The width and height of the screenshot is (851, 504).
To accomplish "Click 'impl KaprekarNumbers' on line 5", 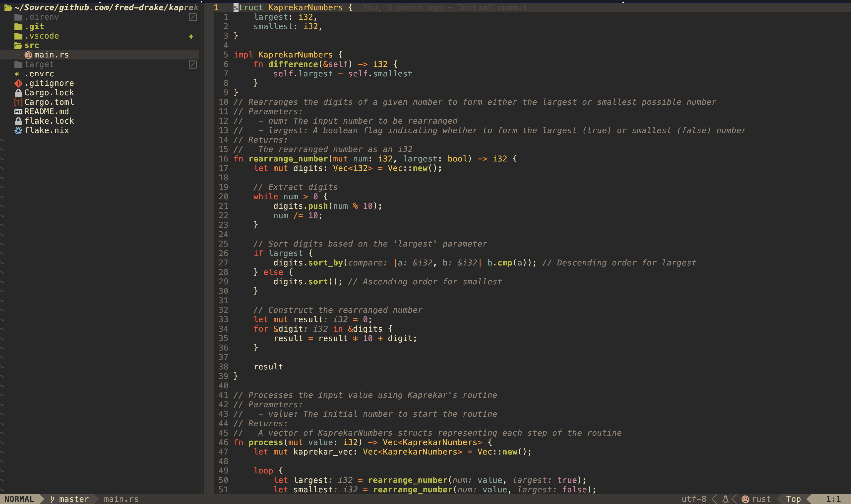I will 283,55.
